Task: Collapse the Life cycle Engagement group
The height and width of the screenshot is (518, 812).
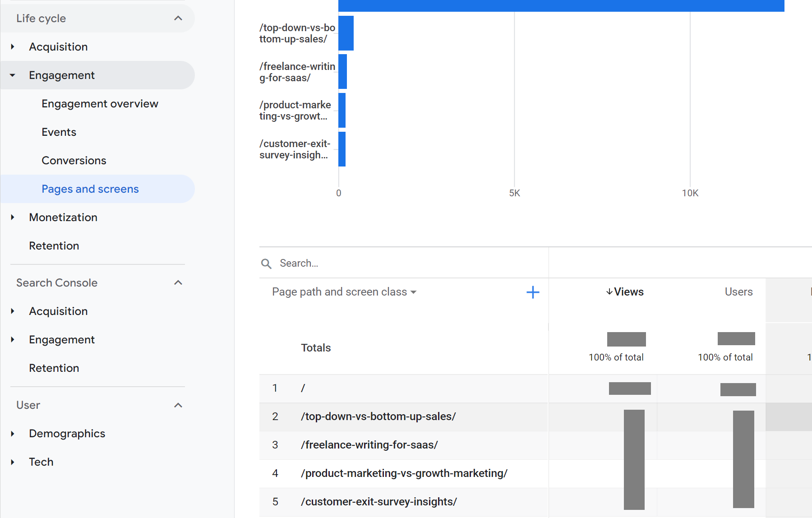Action: tap(13, 75)
